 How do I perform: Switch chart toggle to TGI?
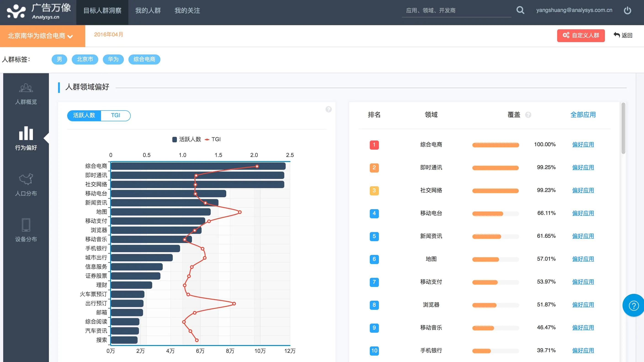pyautogui.click(x=115, y=115)
